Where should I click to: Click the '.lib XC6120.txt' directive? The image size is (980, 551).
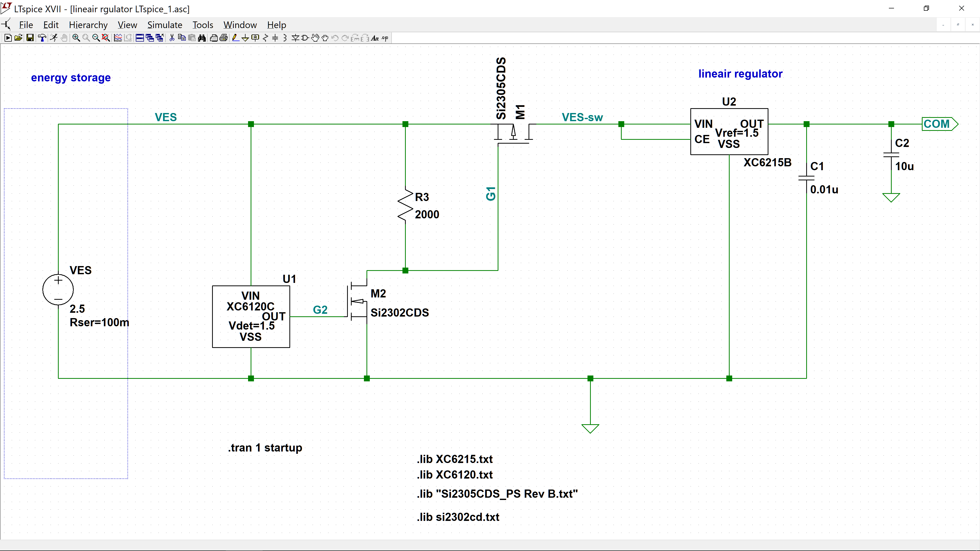(455, 474)
